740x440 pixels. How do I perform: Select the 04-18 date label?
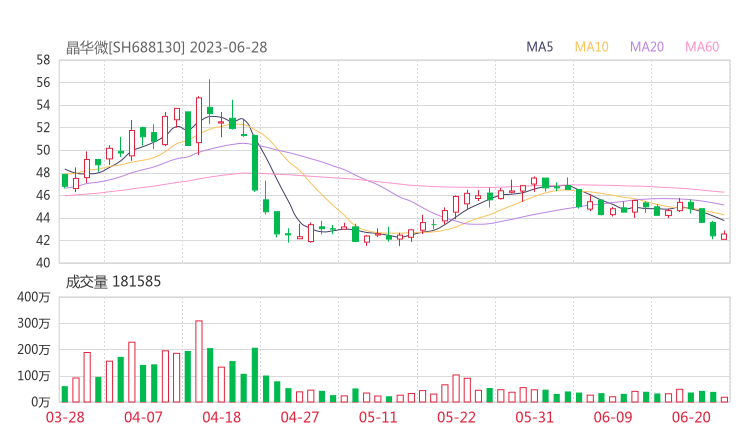222,417
